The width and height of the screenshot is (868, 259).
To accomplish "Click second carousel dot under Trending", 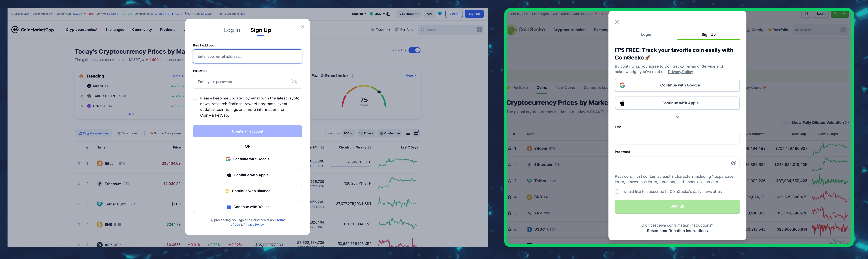I will pos(133,114).
